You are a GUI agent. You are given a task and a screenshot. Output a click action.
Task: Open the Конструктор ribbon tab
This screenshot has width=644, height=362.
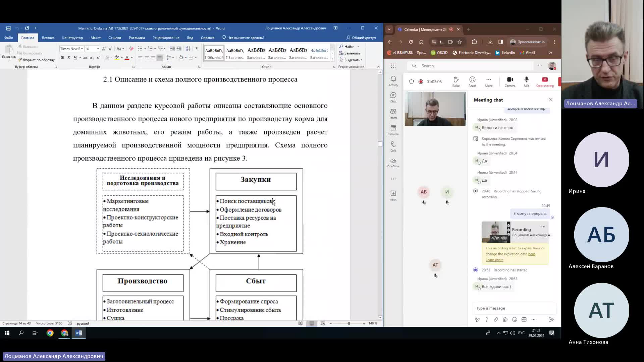click(72, 38)
